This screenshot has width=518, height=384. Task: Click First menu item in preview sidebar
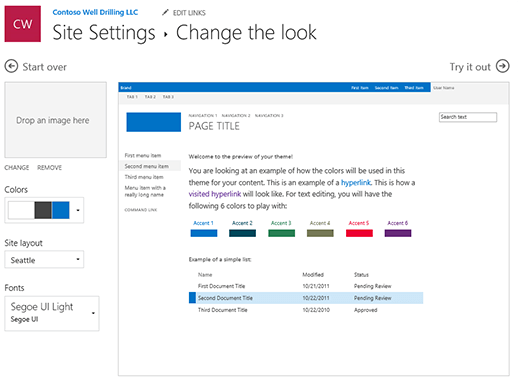click(x=143, y=155)
